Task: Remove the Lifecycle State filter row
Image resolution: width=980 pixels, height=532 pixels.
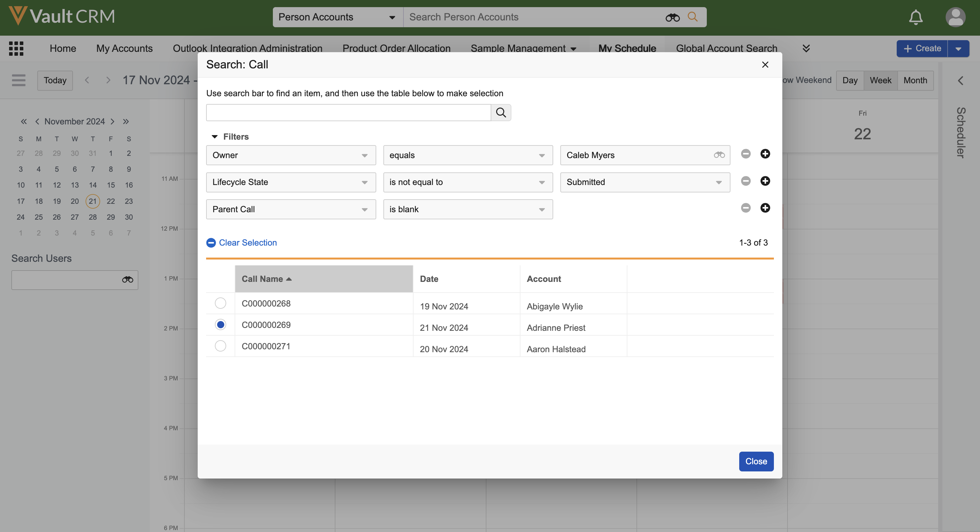Action: point(746,181)
